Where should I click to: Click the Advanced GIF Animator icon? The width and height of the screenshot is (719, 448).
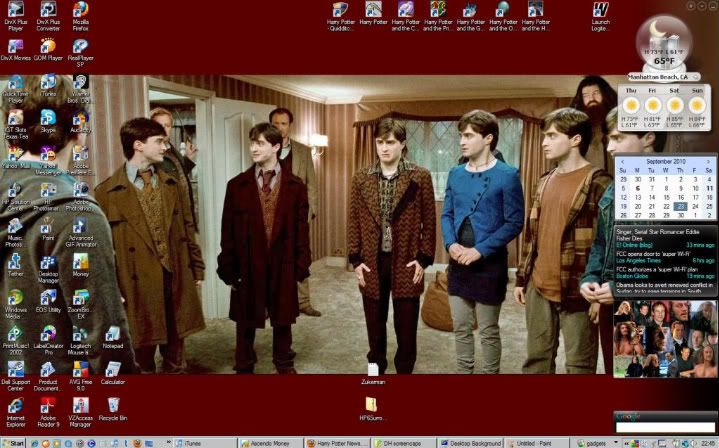click(81, 233)
